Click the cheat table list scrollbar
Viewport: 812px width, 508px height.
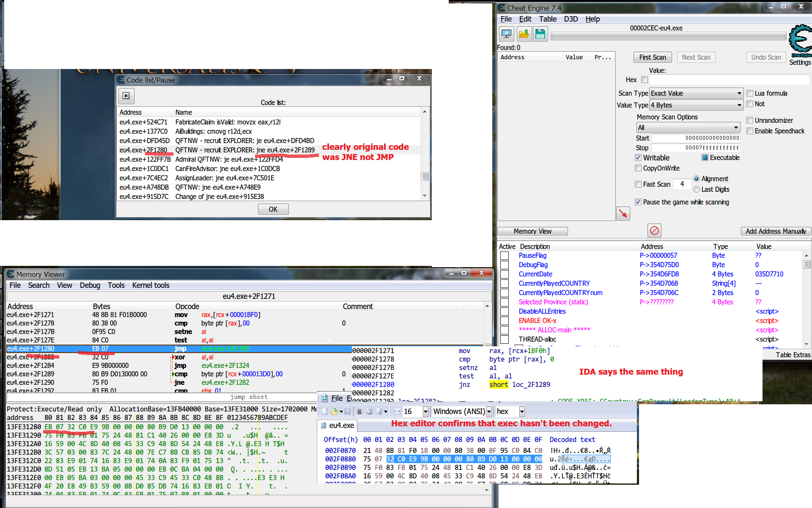[807, 299]
